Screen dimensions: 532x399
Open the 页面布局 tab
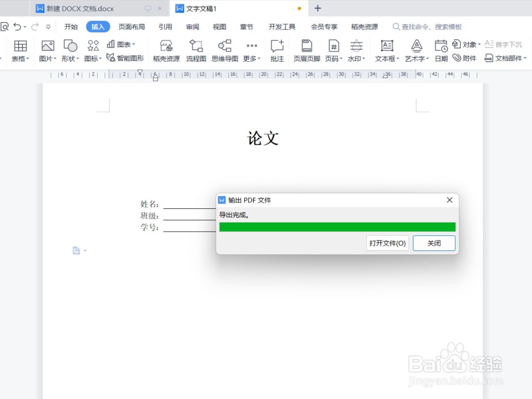[132, 27]
